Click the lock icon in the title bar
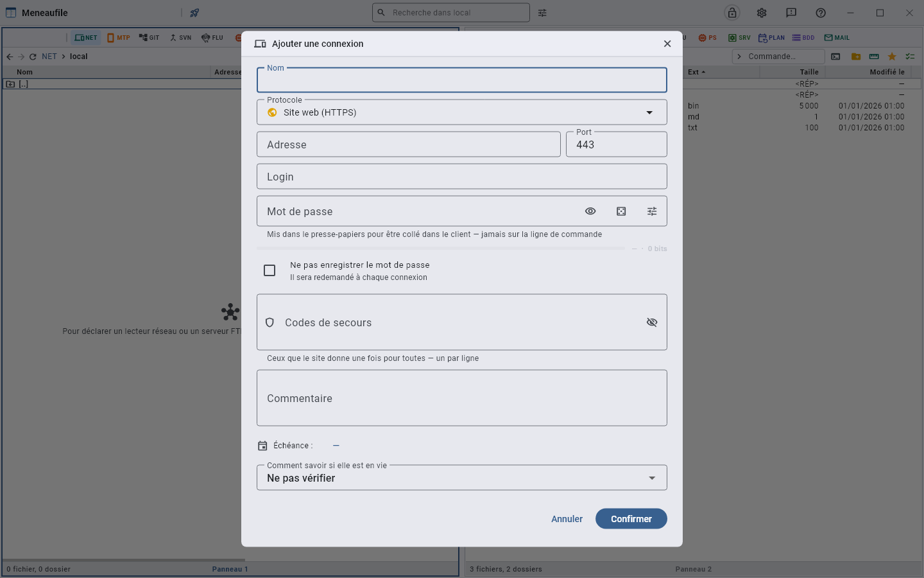 732,13
